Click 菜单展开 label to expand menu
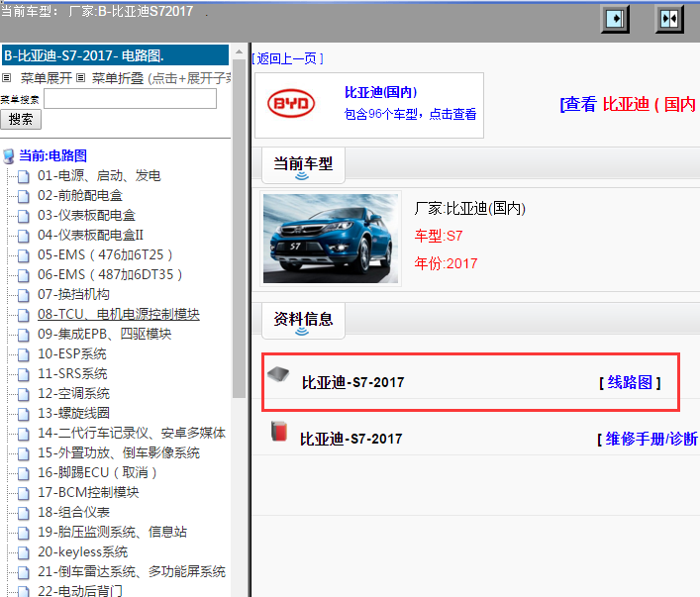700x597 pixels. [47, 78]
